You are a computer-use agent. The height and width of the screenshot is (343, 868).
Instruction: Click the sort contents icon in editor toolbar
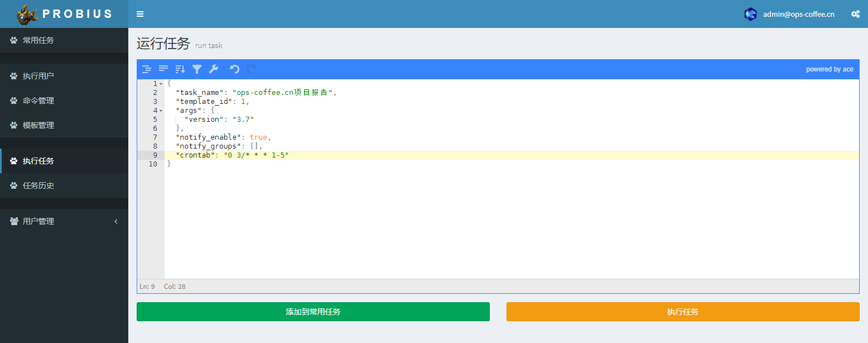[180, 69]
